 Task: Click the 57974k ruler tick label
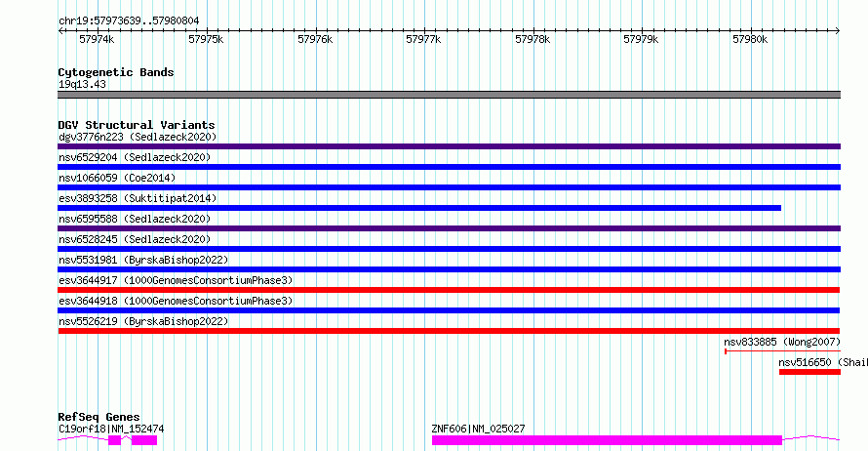(x=97, y=39)
